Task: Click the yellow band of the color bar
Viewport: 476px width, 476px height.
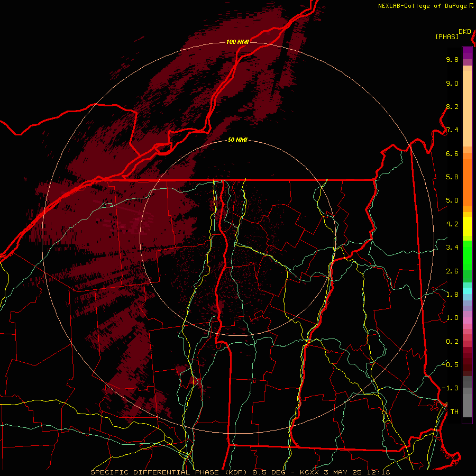Action: [467, 226]
